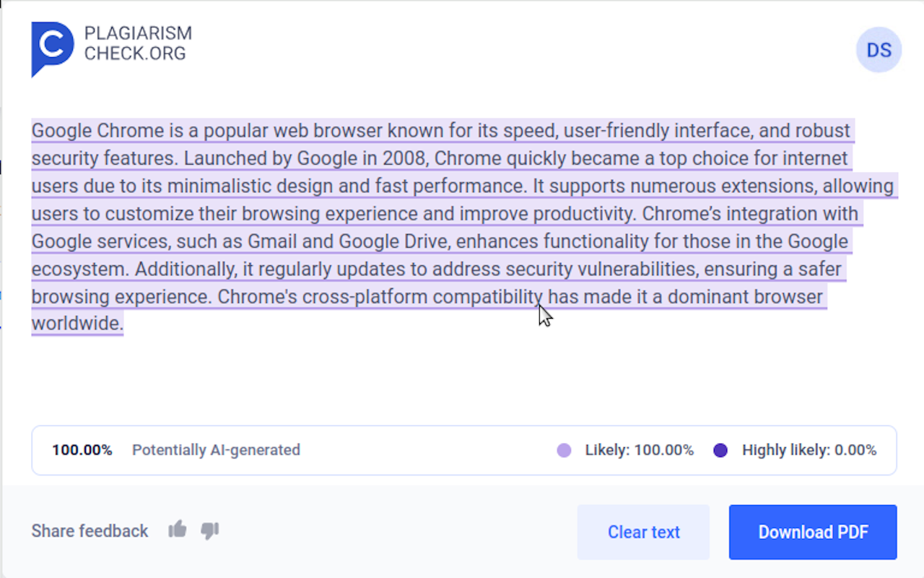Viewport: 924px width, 578px height.
Task: Click the light purple Likely legend dot
Action: [565, 450]
